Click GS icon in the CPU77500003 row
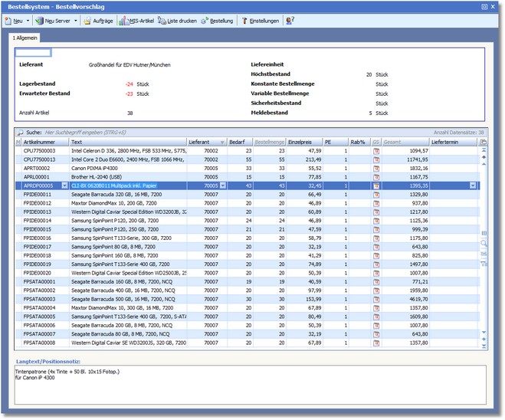 click(376, 151)
